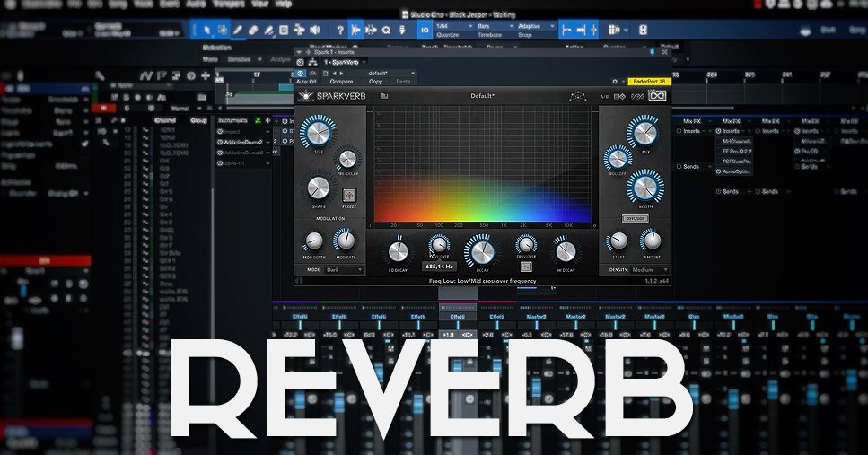Click the A/B comparison switch
The height and width of the screenshot is (455, 868).
tap(604, 96)
